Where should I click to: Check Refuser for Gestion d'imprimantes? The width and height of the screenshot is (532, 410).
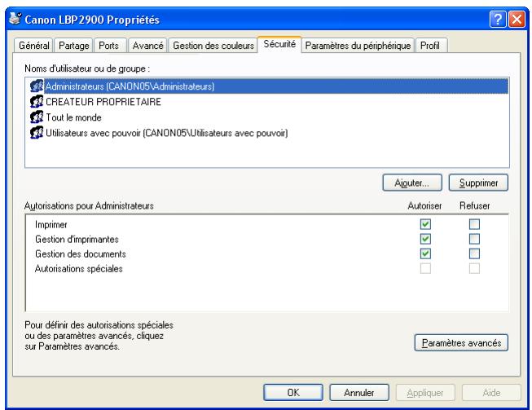click(x=474, y=239)
